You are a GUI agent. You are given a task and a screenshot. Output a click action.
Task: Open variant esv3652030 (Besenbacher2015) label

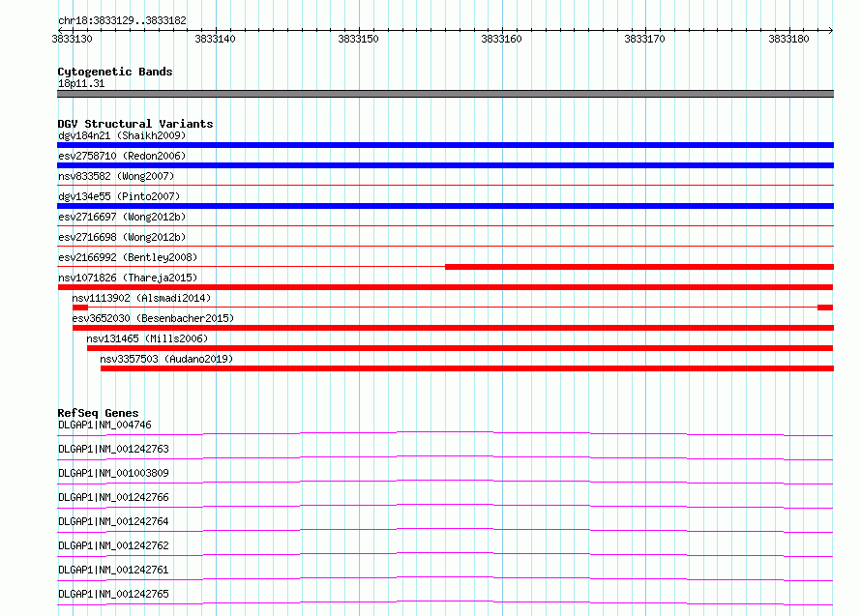pyautogui.click(x=153, y=318)
